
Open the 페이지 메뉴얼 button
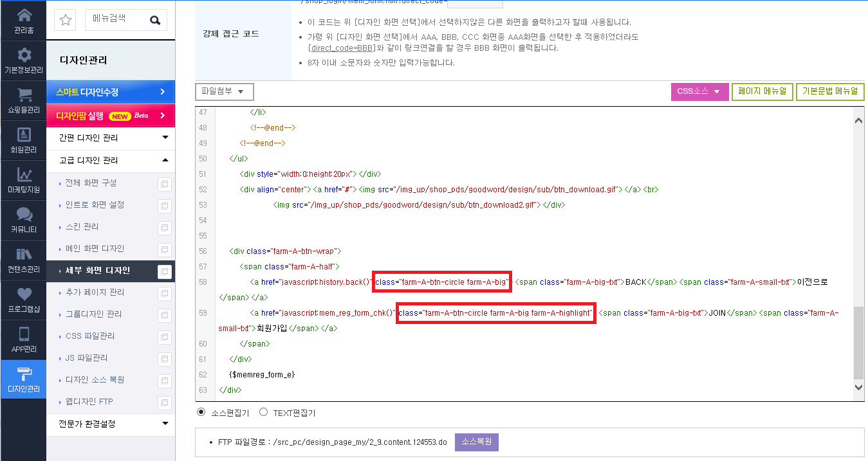tap(762, 92)
